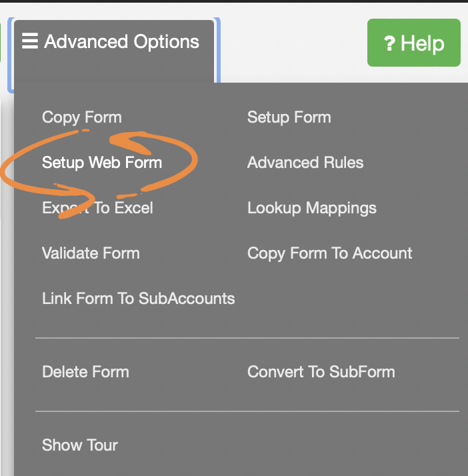Click the Help text label

[x=423, y=44]
